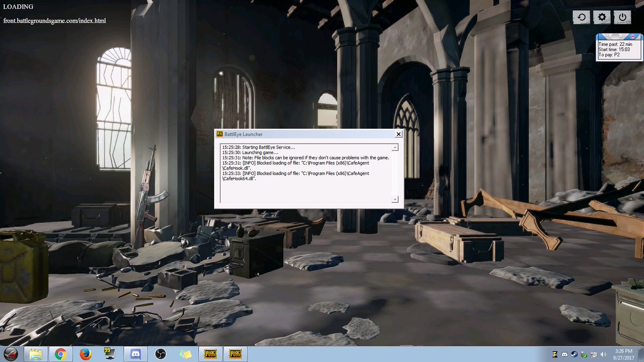The height and width of the screenshot is (362, 644).
Task: Open the Fraps (99) taskbar icon
Action: point(109,354)
